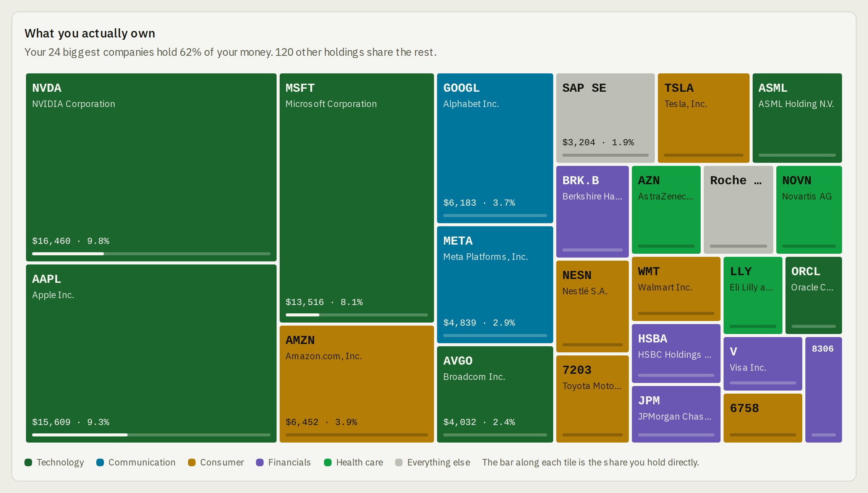Select the 8306 tile
Image resolution: width=868 pixels, height=493 pixels.
click(x=824, y=390)
